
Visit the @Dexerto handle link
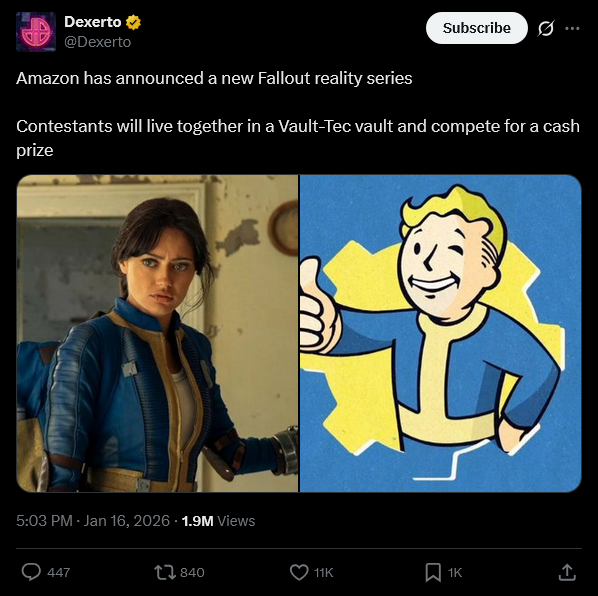click(x=98, y=42)
